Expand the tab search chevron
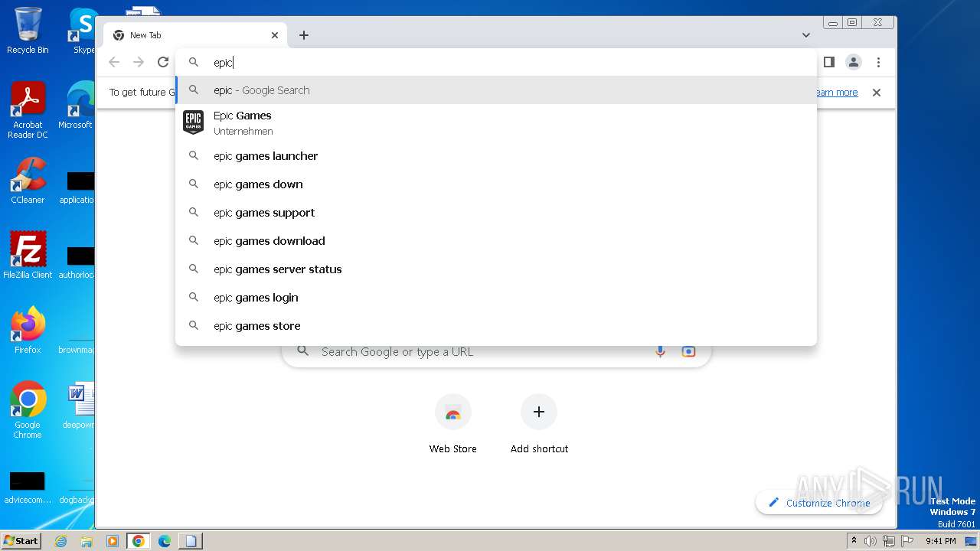 (806, 35)
